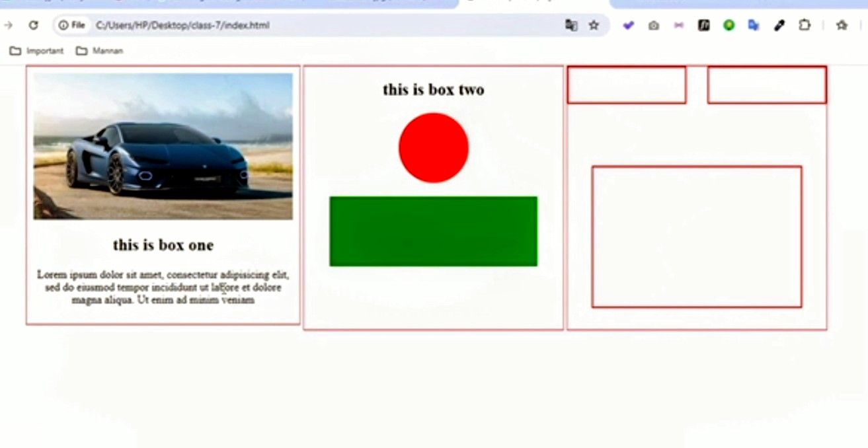Click the purple checkmark extension icon
The width and height of the screenshot is (868, 448).
pyautogui.click(x=628, y=25)
